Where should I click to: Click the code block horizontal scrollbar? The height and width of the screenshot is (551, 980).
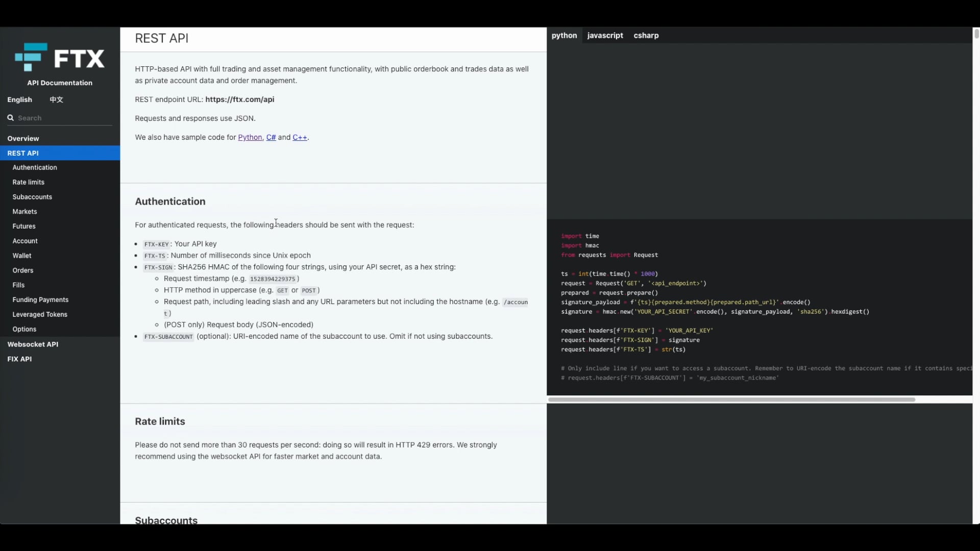click(x=731, y=399)
